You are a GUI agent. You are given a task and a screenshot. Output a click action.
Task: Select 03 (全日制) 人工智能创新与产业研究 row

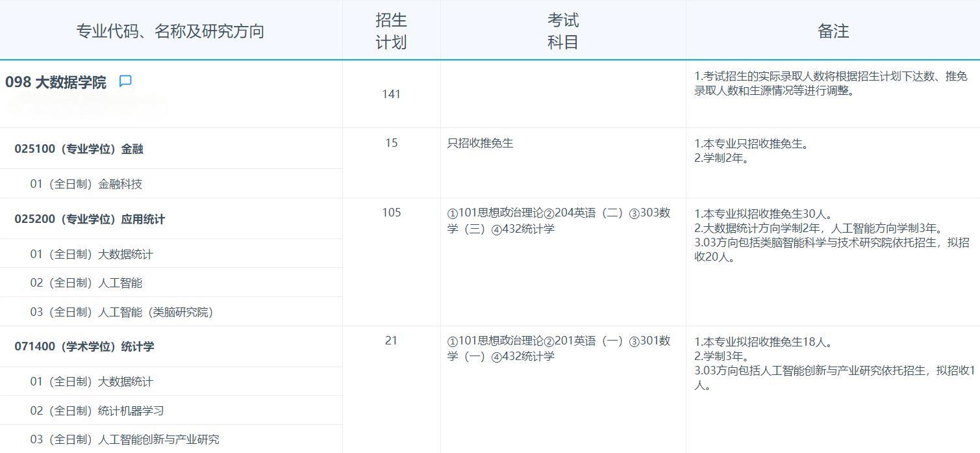tap(112, 439)
